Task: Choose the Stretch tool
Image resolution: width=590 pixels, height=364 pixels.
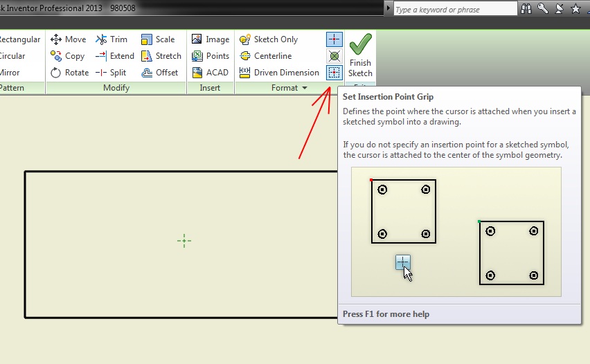Action: (x=161, y=55)
